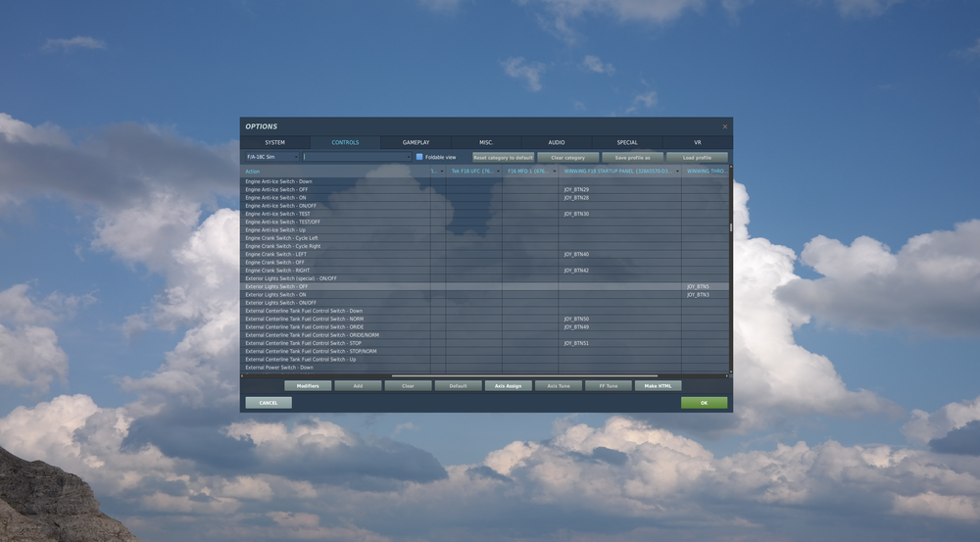Expand the WINWING F18 STARTUP PANEL column dropdown arrow

[x=677, y=172]
